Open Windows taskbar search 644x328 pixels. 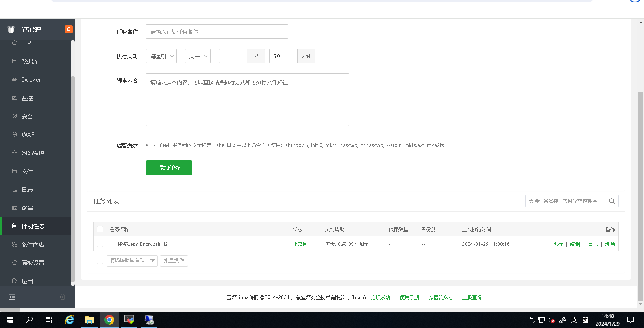[x=29, y=320]
